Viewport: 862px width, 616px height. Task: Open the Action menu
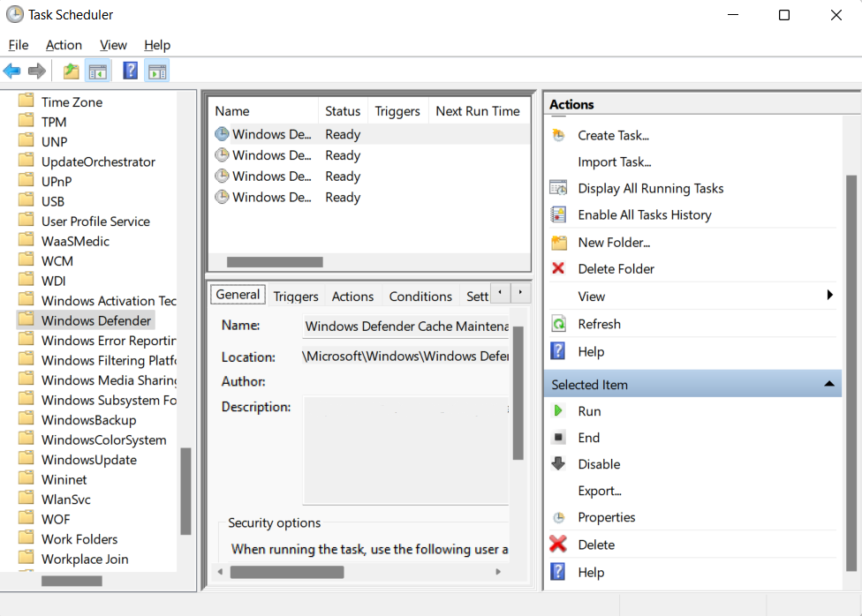[64, 45]
